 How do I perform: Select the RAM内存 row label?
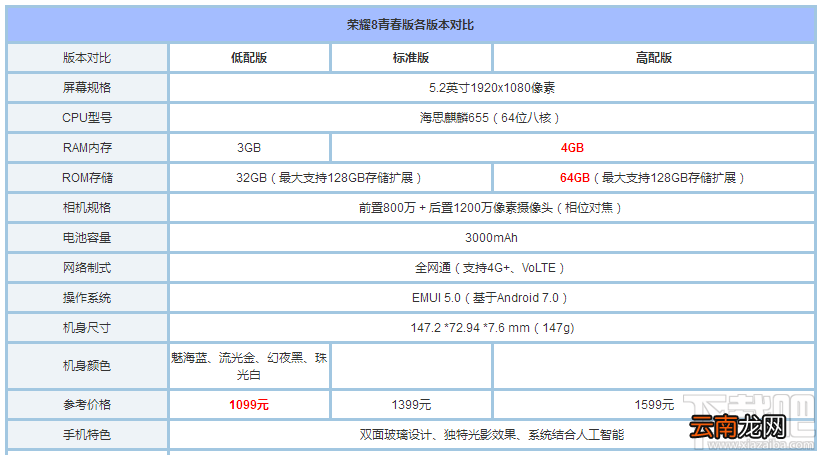coord(87,147)
